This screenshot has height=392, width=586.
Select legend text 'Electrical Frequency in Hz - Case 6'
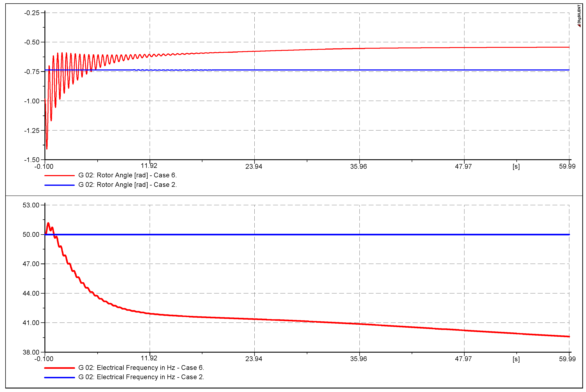[x=141, y=368]
